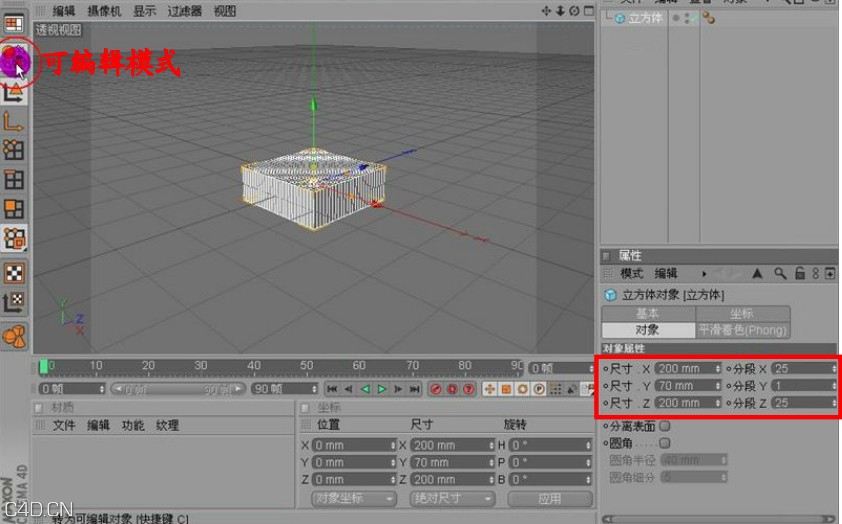Tick the 分离表面 checkbox

coord(665,426)
